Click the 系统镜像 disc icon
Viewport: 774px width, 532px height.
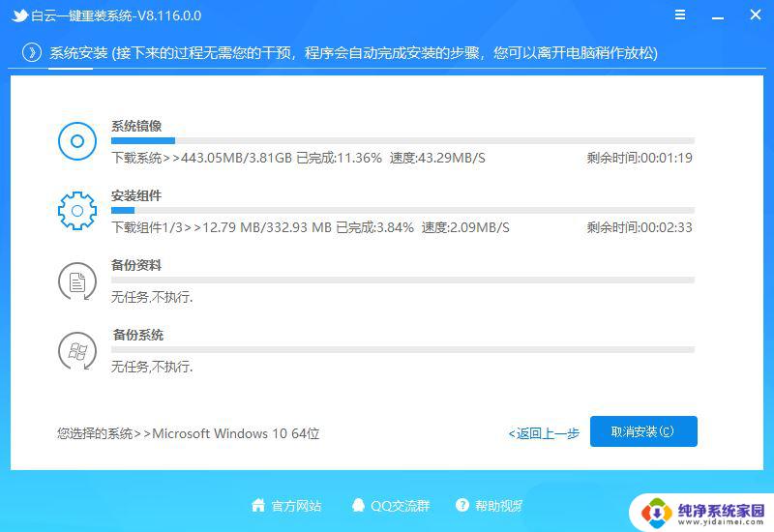point(77,142)
